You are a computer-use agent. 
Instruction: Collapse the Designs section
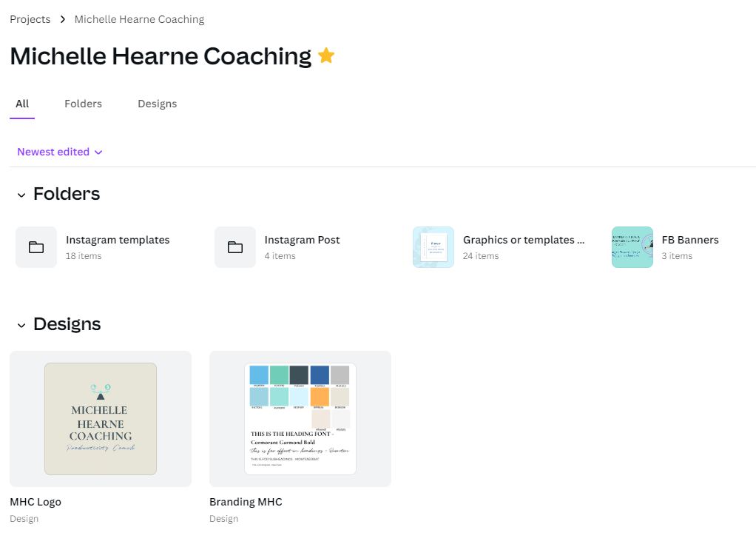pos(21,325)
